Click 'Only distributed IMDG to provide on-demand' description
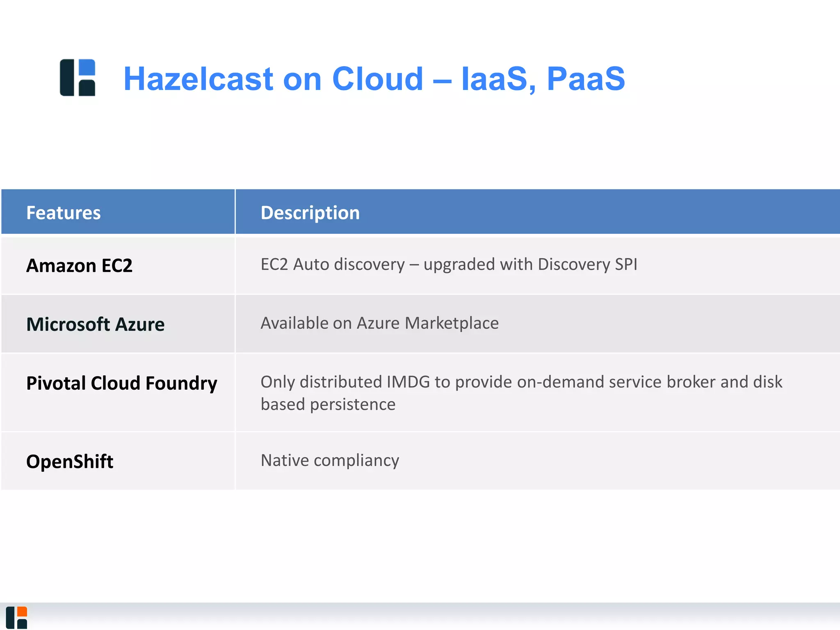The width and height of the screenshot is (840, 630). pos(521,393)
